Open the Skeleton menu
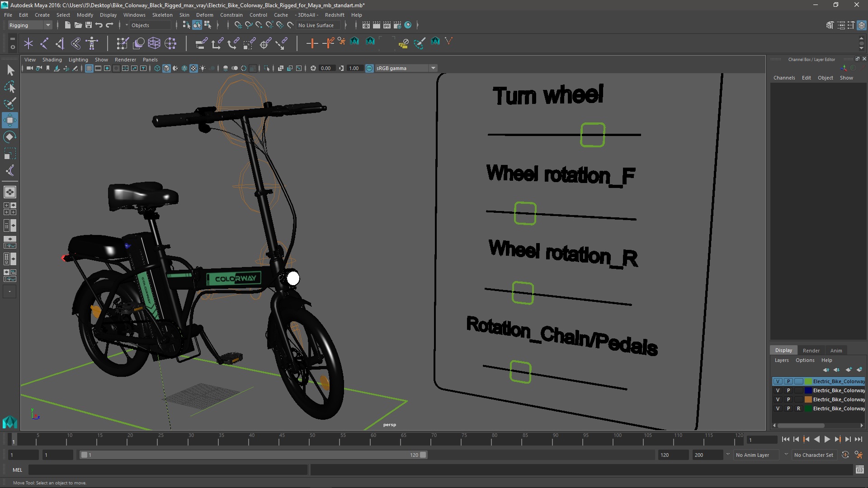The image size is (868, 488). [162, 15]
